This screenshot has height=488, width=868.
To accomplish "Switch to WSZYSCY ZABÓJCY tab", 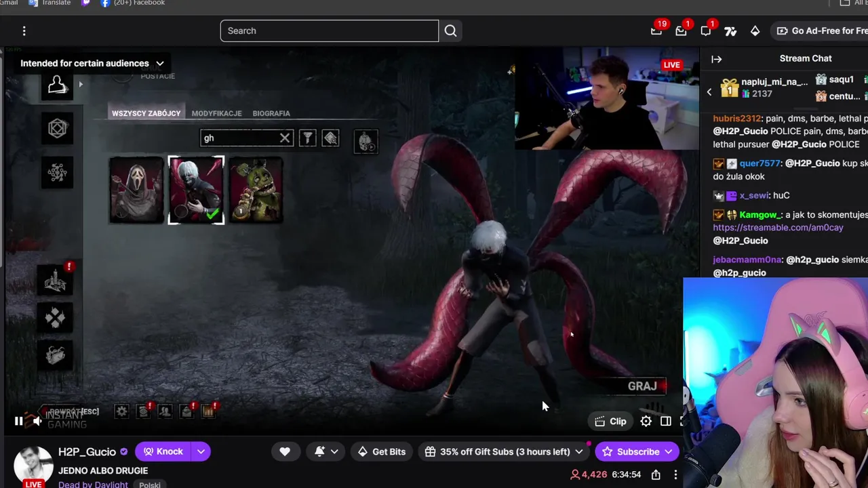I will (x=146, y=113).
